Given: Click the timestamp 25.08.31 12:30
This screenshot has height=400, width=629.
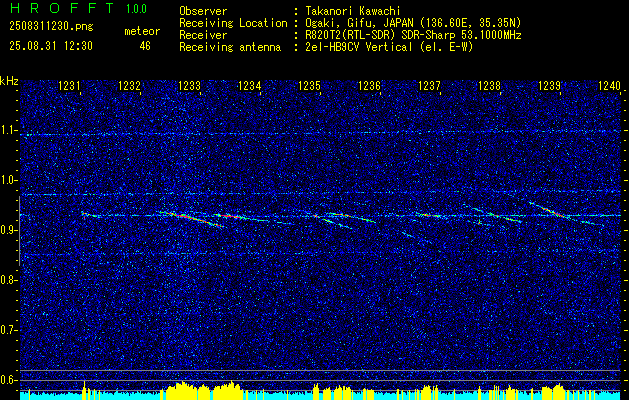Looking at the screenshot, I should [x=51, y=46].
